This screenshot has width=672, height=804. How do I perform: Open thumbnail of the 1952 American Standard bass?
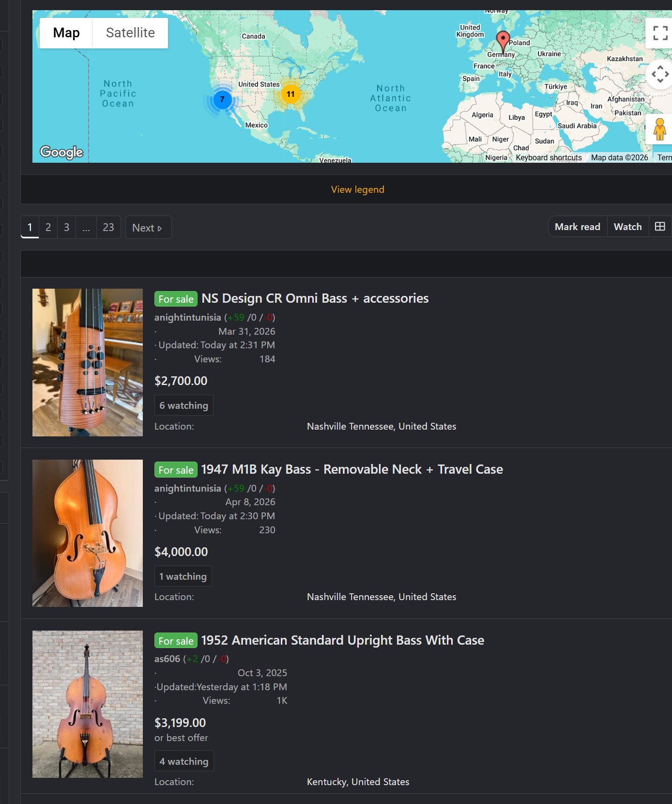tap(88, 704)
